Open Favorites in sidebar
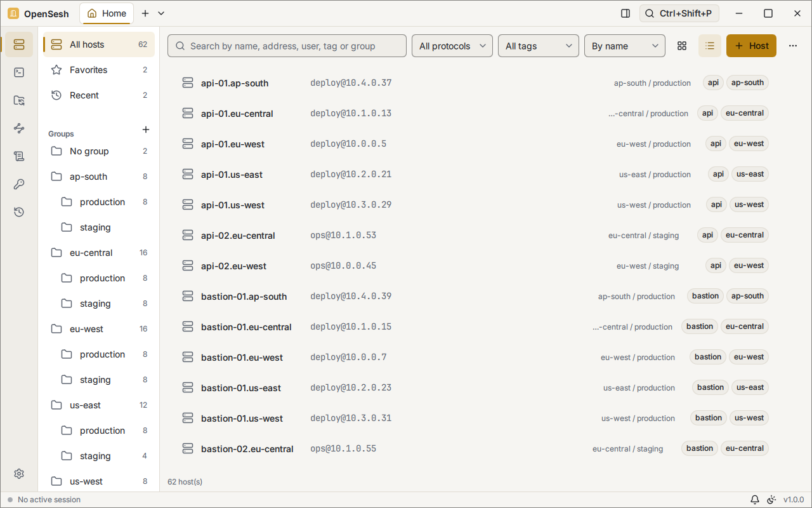The height and width of the screenshot is (508, 812). pos(99,70)
